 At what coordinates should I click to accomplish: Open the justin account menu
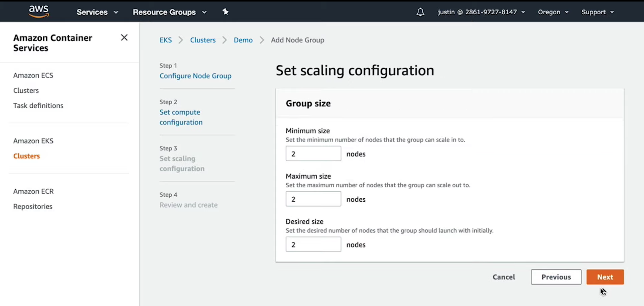click(x=481, y=12)
